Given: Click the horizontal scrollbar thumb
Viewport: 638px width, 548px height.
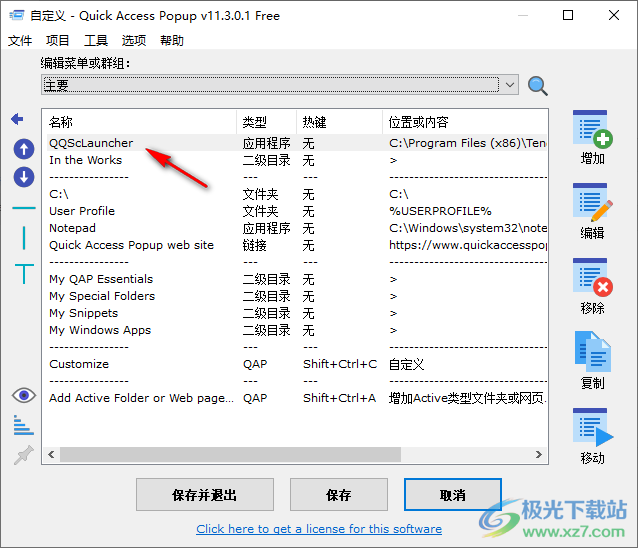Looking at the screenshot, I should tap(230, 454).
